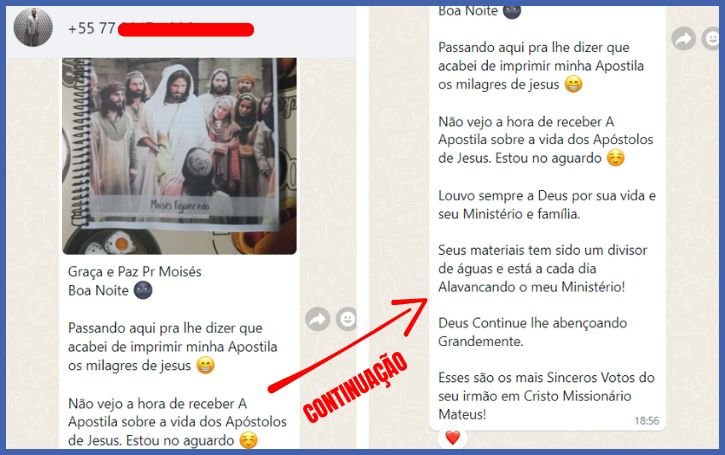Image resolution: width=725 pixels, height=455 pixels.
Task: Click the red heart reaction
Action: (x=453, y=437)
